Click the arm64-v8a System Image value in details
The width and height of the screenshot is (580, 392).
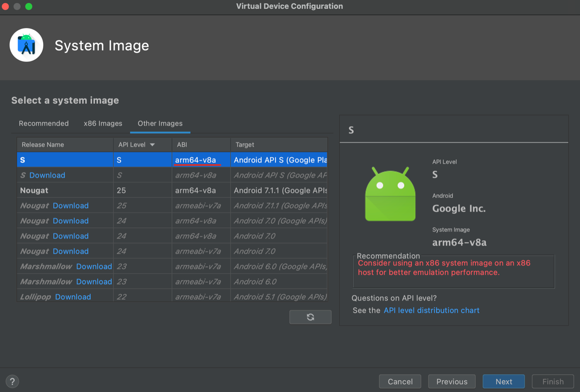tap(459, 243)
